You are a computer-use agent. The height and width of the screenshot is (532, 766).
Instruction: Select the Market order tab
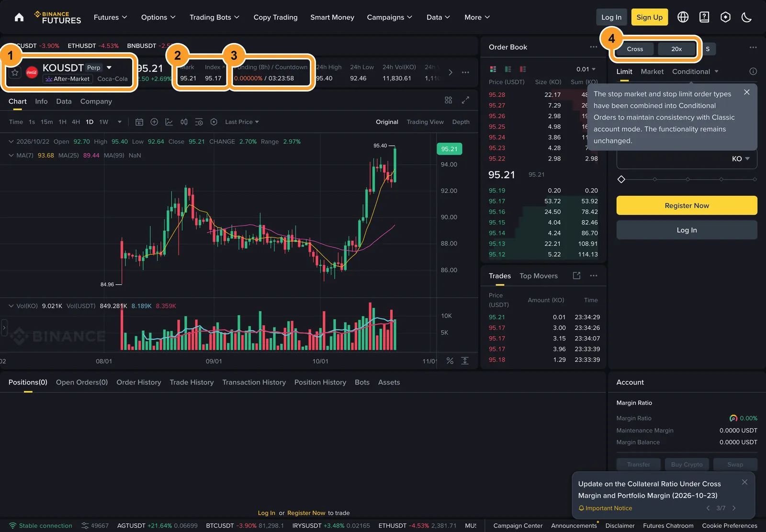pyautogui.click(x=652, y=72)
